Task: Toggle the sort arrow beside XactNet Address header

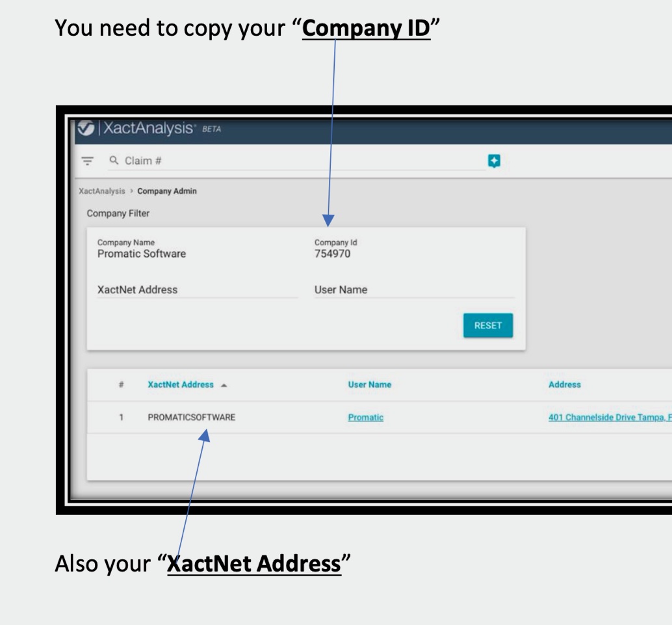Action: 224,385
